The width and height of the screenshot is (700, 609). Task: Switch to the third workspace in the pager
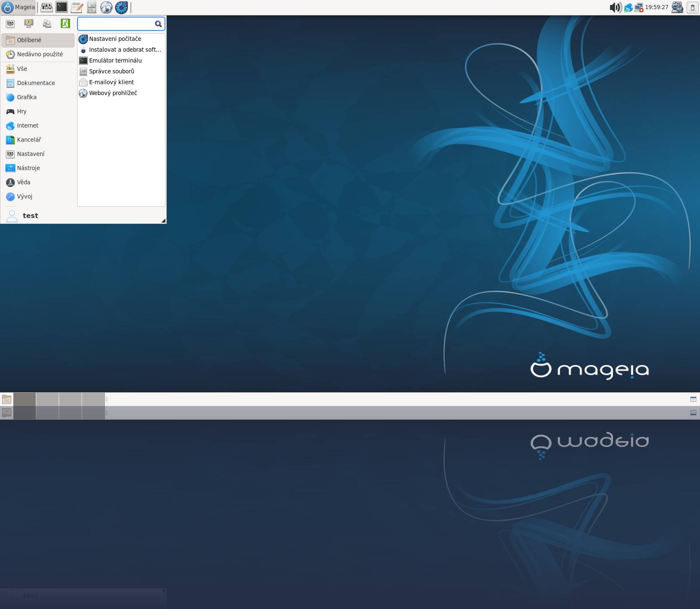pos(70,399)
